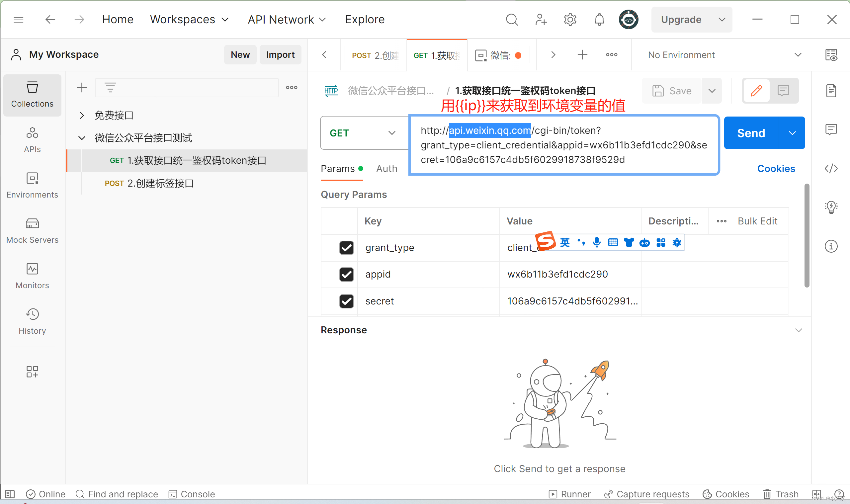Click the Send request button
Screen dimensions: 850x504
click(751, 132)
